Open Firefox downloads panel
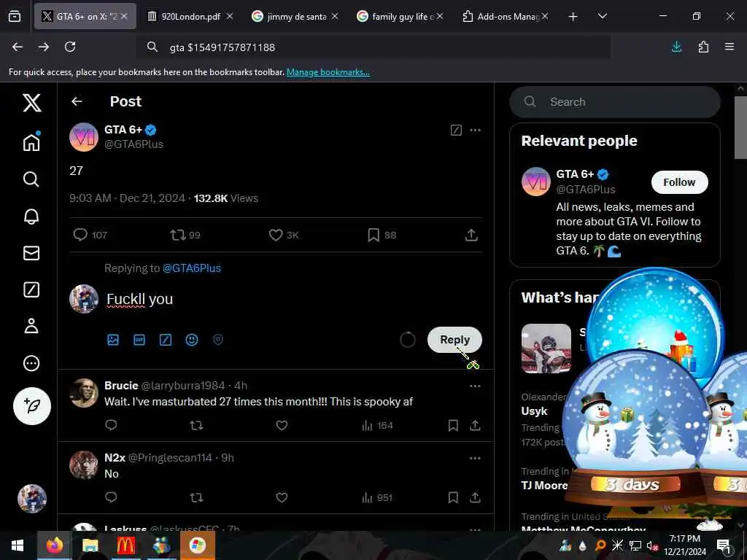The width and height of the screenshot is (747, 560). (676, 47)
